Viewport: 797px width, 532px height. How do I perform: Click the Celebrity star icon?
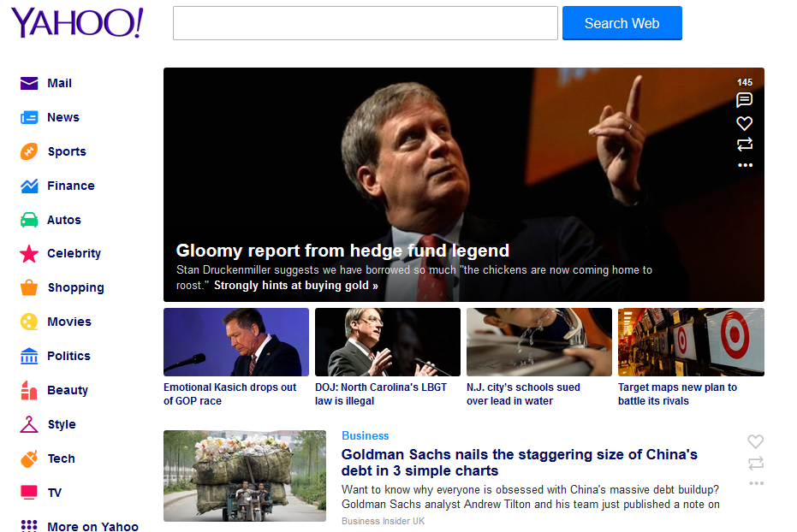pyautogui.click(x=29, y=254)
